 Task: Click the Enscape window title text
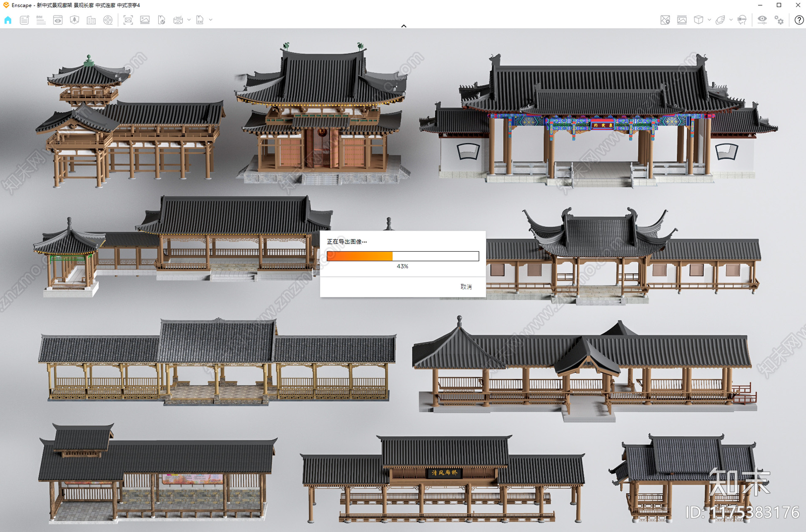pyautogui.click(x=76, y=5)
